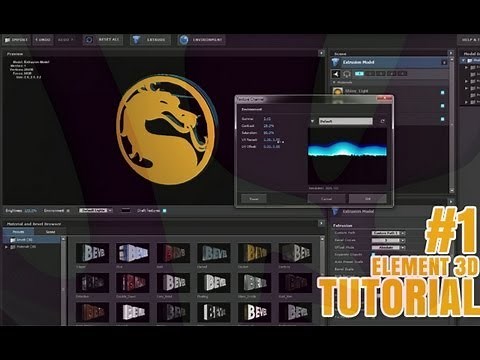
Task: Click the blue environment map preview image
Action: tap(347, 156)
